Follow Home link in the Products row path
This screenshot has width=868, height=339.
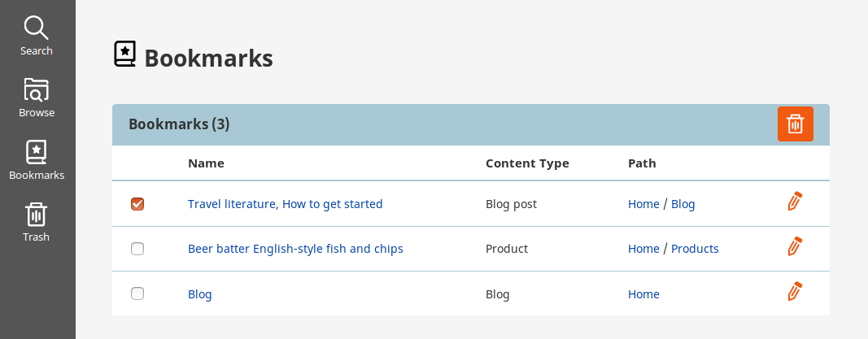click(643, 249)
